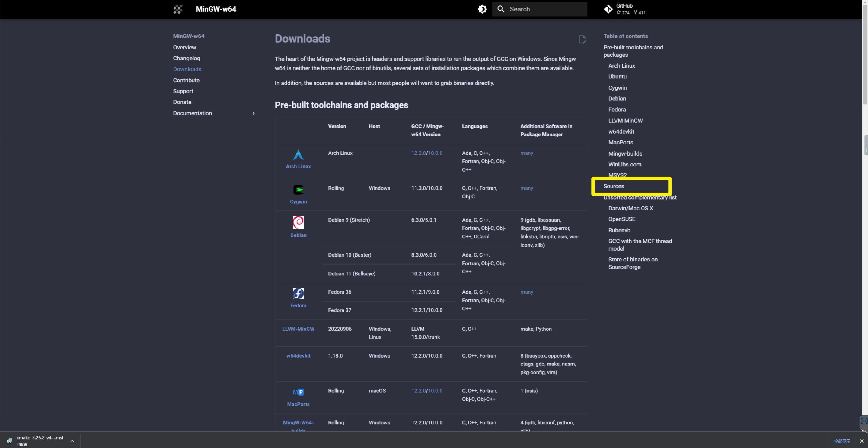Jump to Darwin/Mac OS X in contents

pos(630,208)
